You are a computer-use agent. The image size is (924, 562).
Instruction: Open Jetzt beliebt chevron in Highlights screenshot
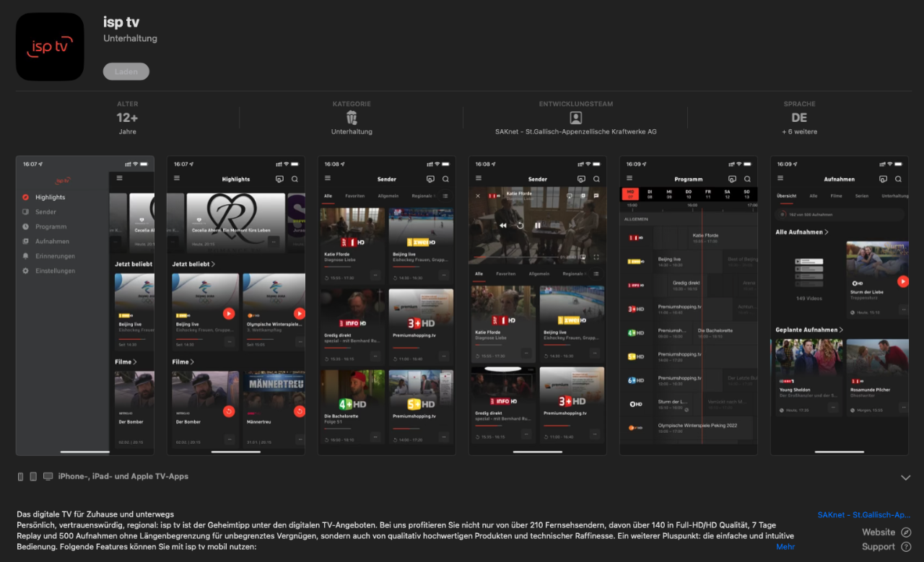point(214,265)
